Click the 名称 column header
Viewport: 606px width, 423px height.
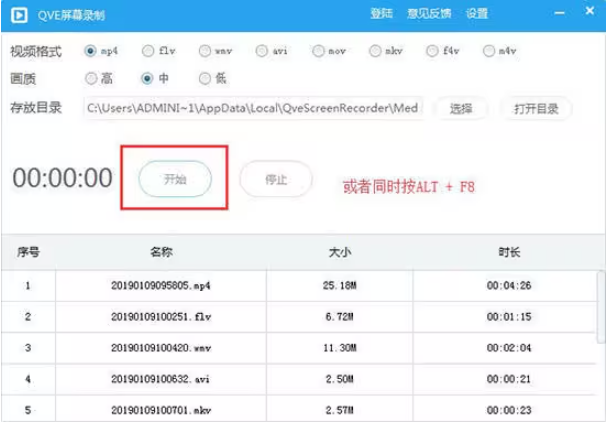pyautogui.click(x=161, y=252)
